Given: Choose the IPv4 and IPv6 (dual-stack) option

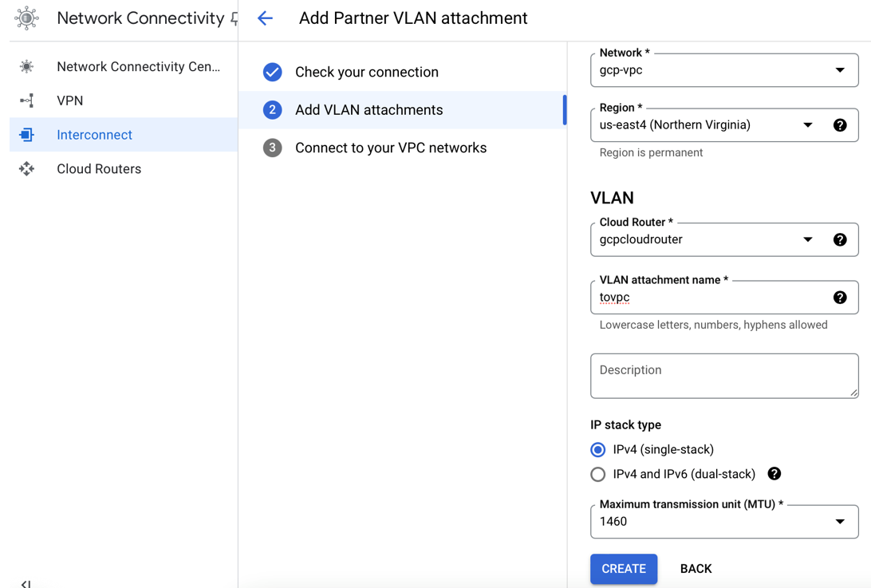Looking at the screenshot, I should pos(598,475).
